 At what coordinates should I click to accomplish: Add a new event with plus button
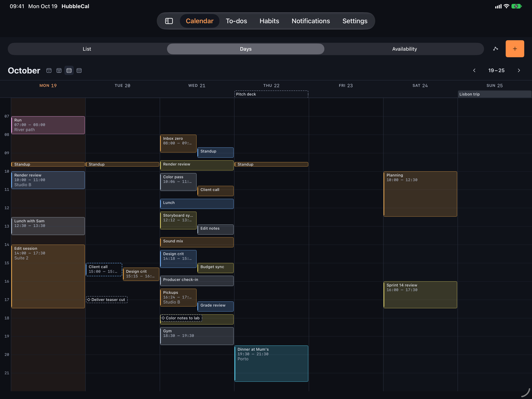click(x=515, y=49)
